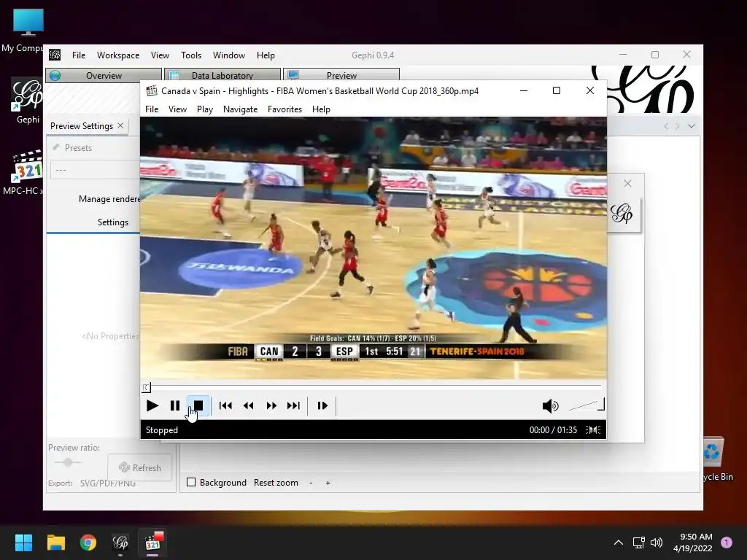Step one frame forward in MPC-HC

pos(322,405)
